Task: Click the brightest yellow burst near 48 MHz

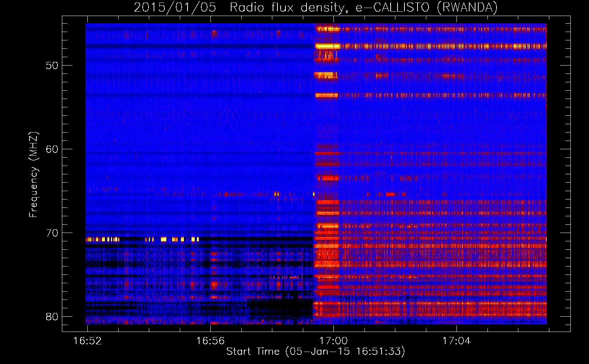Action: (x=327, y=46)
